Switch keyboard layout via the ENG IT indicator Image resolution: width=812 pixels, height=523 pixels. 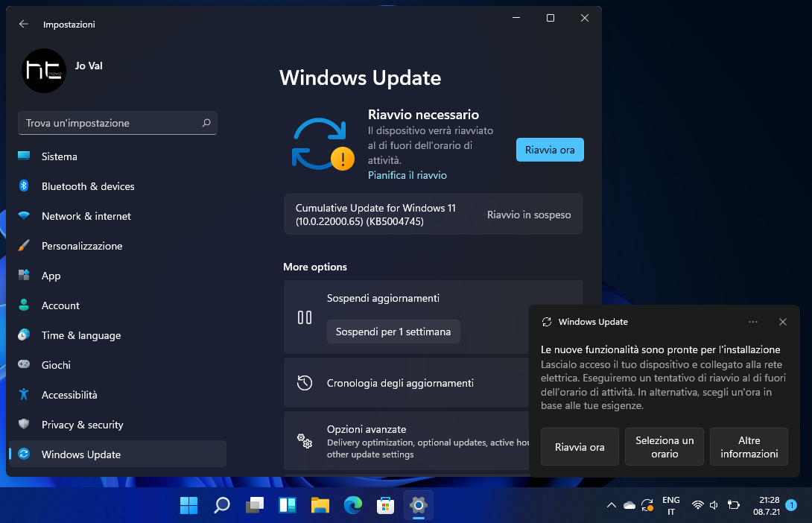(x=670, y=505)
